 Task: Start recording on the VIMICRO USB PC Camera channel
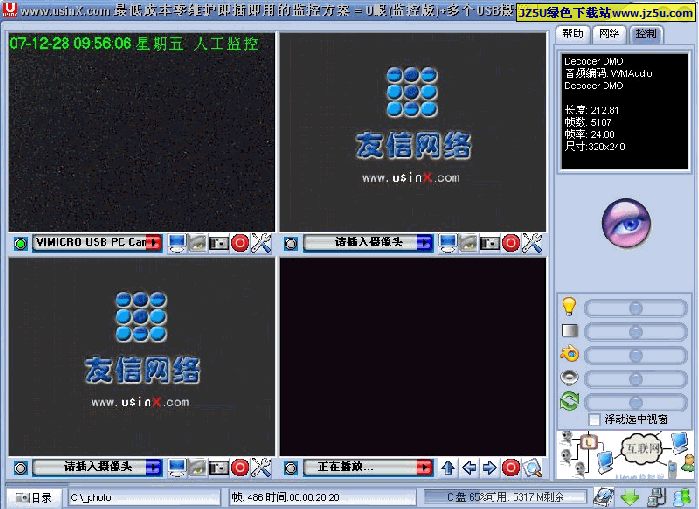pyautogui.click(x=240, y=243)
